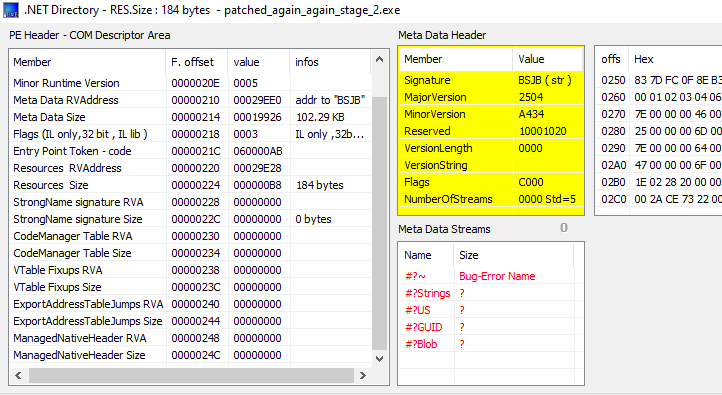
Task: Click the scroll left arrow of COM Descriptor list
Action: click(x=18, y=375)
